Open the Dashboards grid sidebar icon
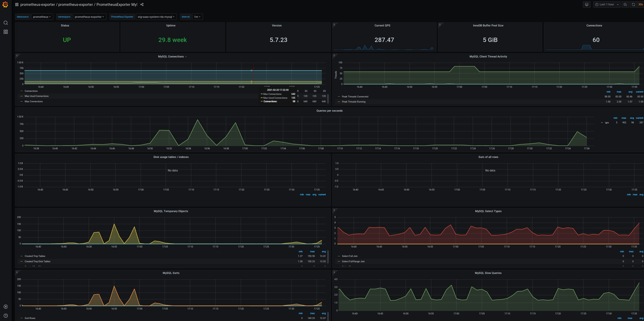Viewport: 644px width, 321px height. coord(6,32)
